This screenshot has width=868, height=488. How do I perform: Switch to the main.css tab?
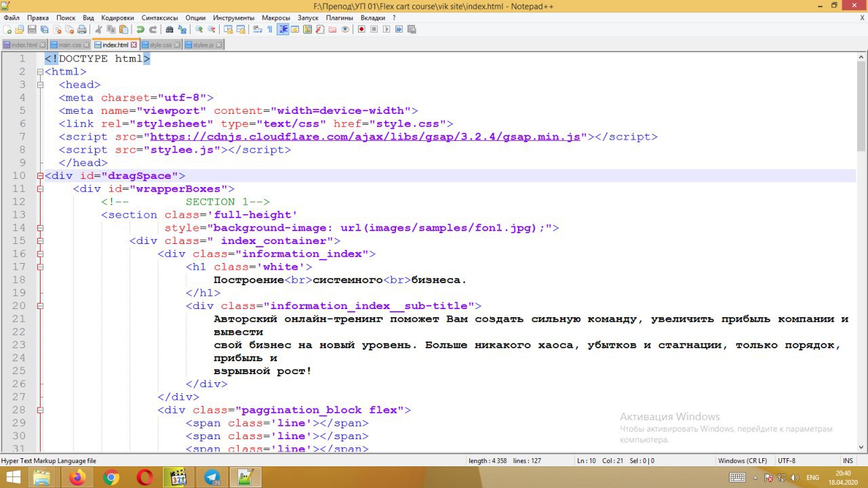(x=70, y=45)
